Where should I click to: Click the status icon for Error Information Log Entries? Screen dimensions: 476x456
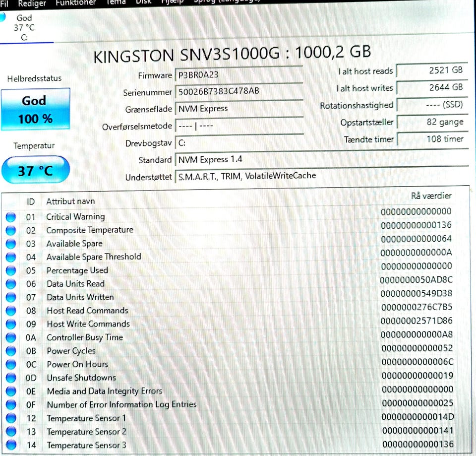click(10, 405)
